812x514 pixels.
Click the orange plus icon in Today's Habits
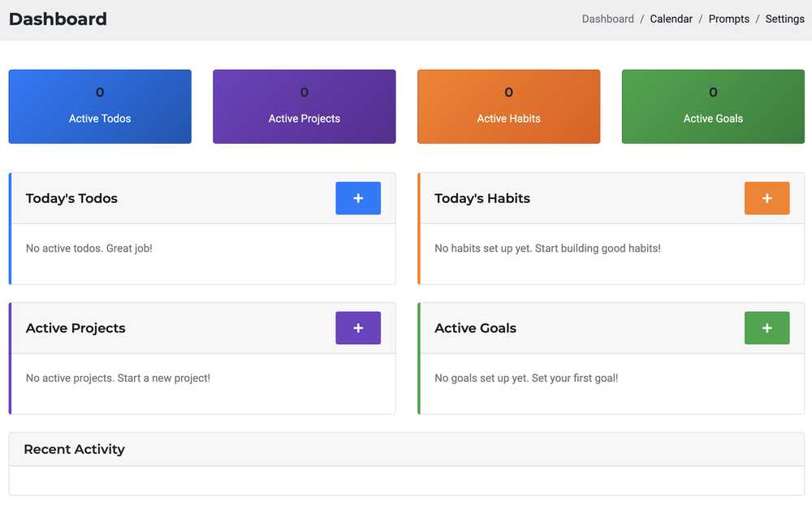[767, 198]
